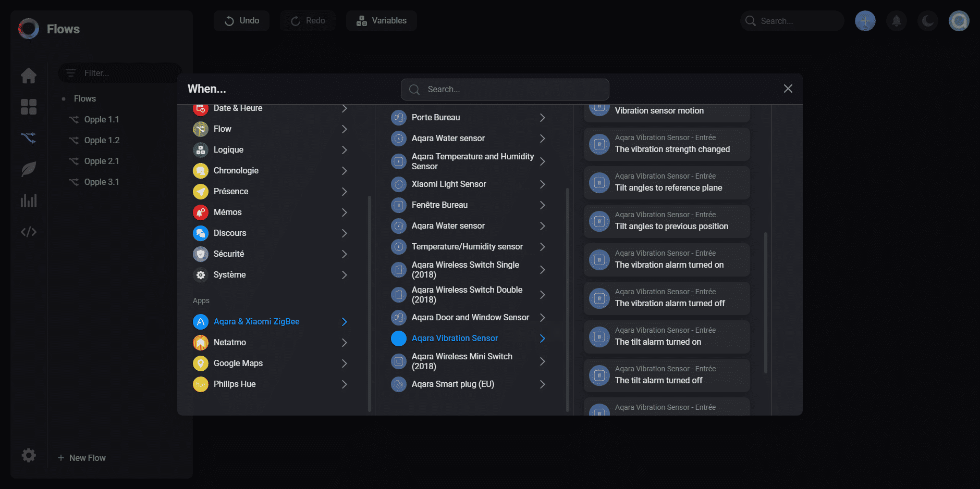Choose Tilt angles to reference plane card

pos(667,183)
